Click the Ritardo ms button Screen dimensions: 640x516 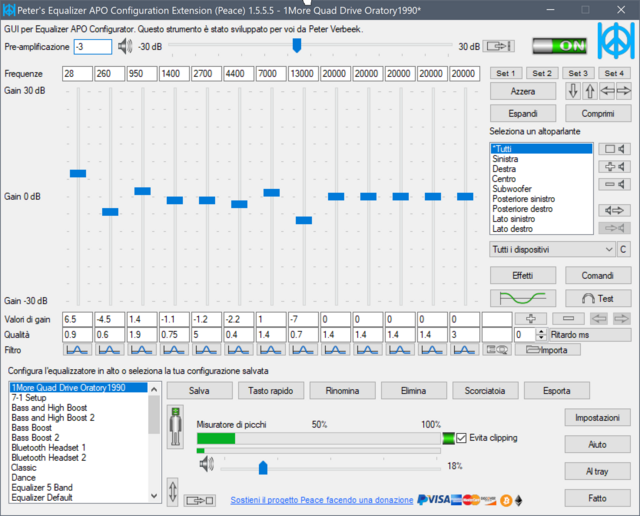click(590, 335)
